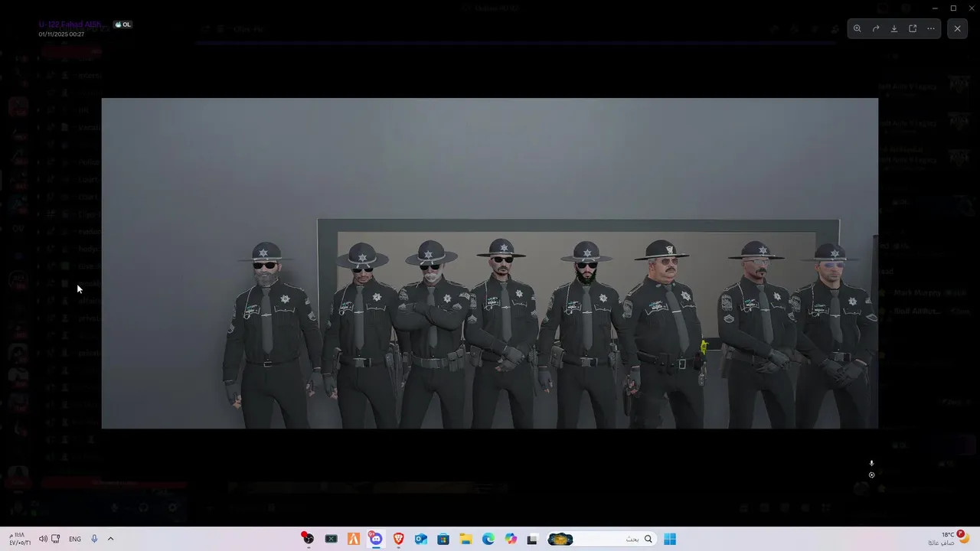Screen dimensions: 980x551
Task: Expand the hidden system tray icons chevron
Action: coord(110,539)
